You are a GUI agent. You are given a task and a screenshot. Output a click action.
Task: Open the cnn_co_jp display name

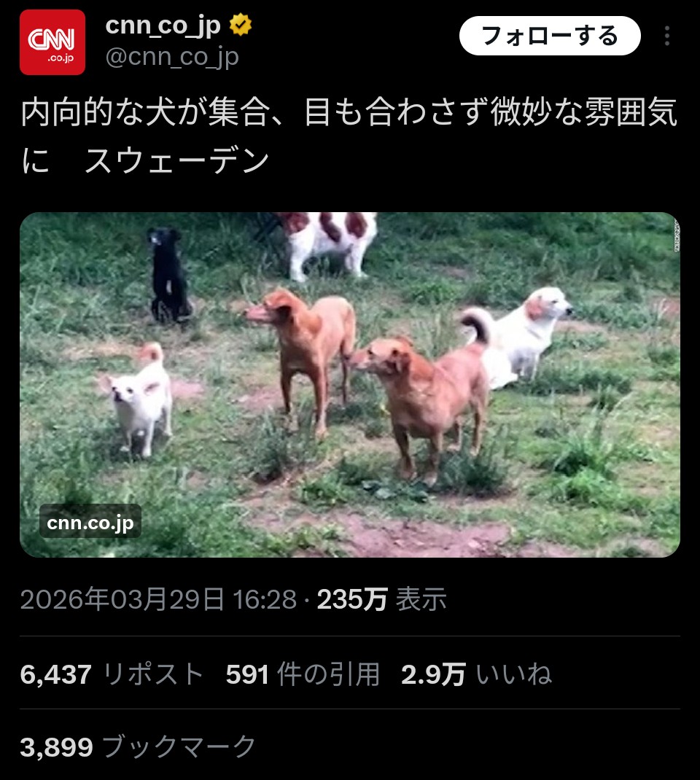163,26
